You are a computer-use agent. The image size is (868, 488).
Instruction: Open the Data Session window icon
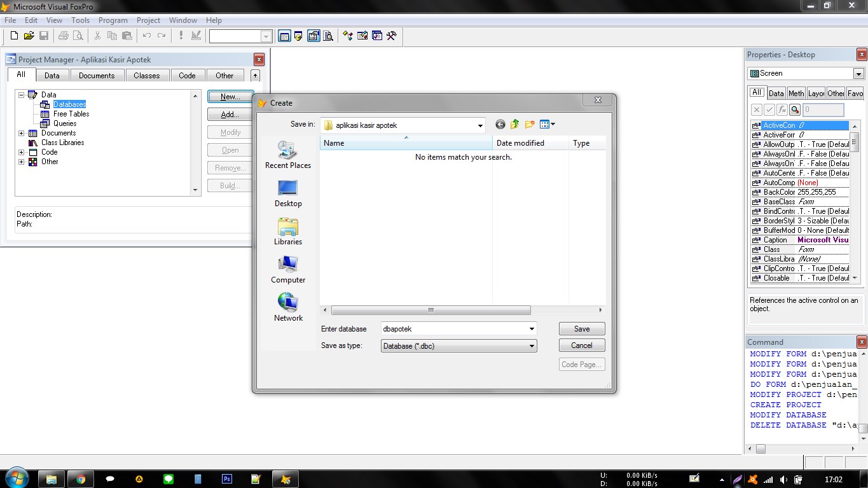coord(299,36)
